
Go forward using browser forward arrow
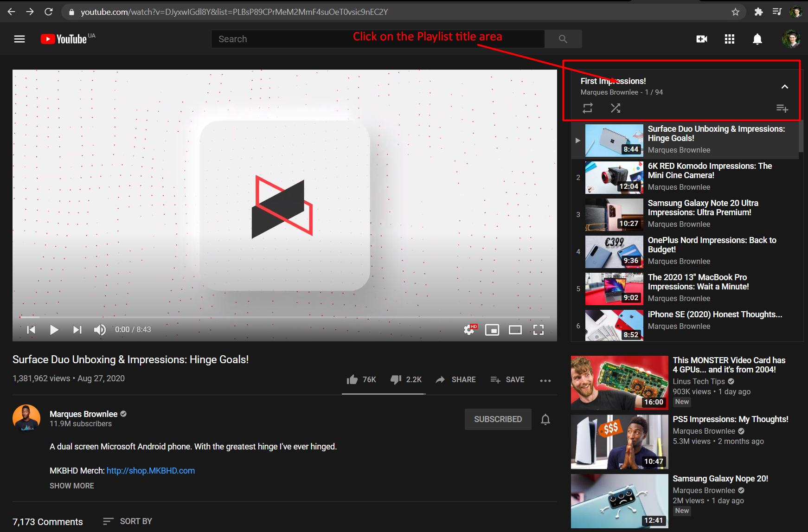pyautogui.click(x=30, y=12)
